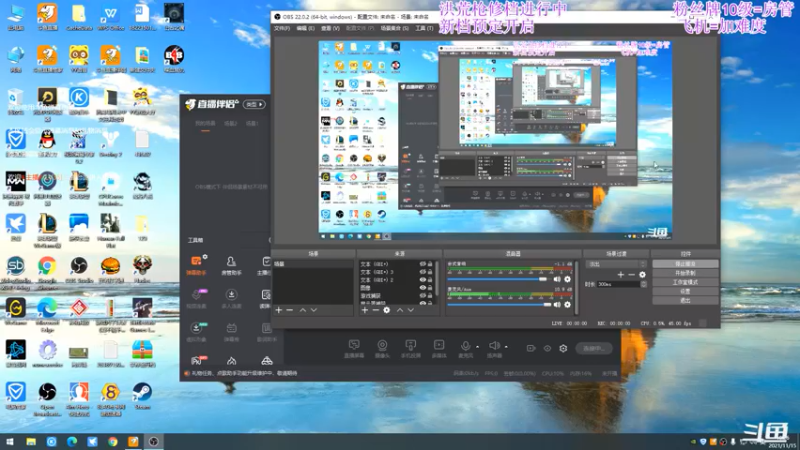Click 工作室模式 studio mode button in OBS

(x=685, y=282)
